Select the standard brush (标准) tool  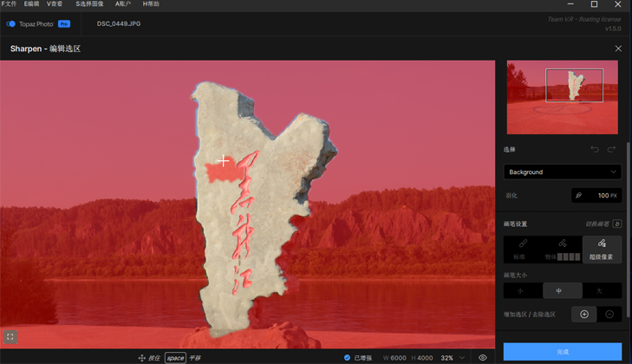[523, 249]
